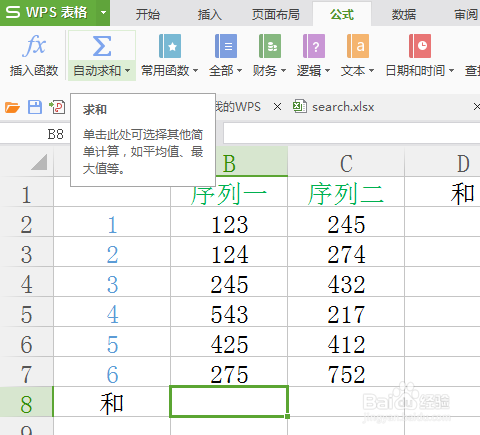The image size is (480, 435).
Task: Expand the 文本 dropdown arrow
Action: 371,71
